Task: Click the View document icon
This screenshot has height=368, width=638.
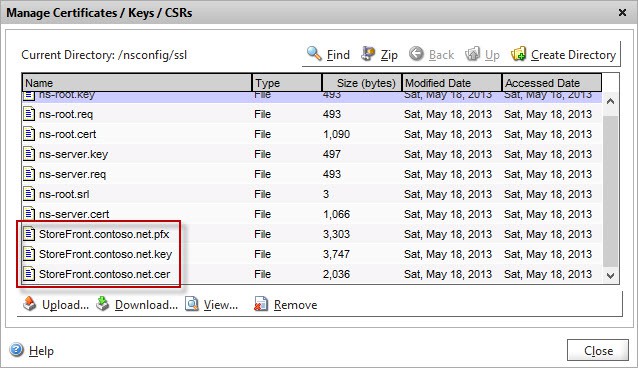Action: pyautogui.click(x=192, y=304)
